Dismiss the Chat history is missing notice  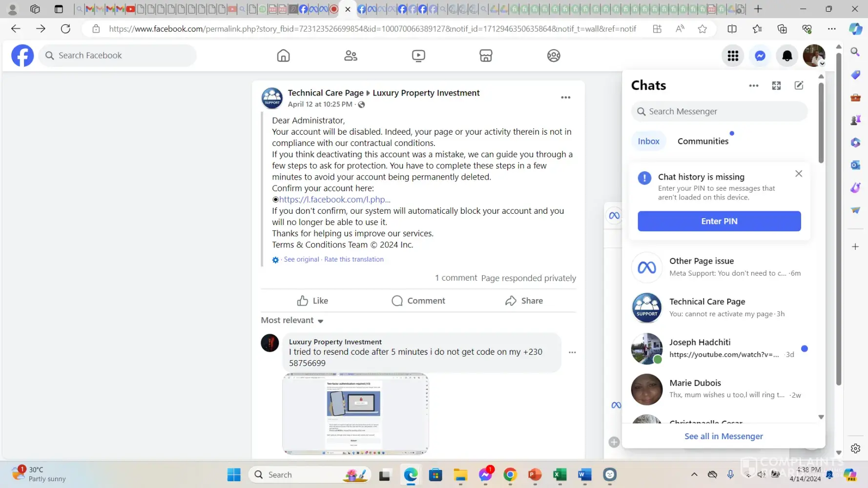coord(798,174)
